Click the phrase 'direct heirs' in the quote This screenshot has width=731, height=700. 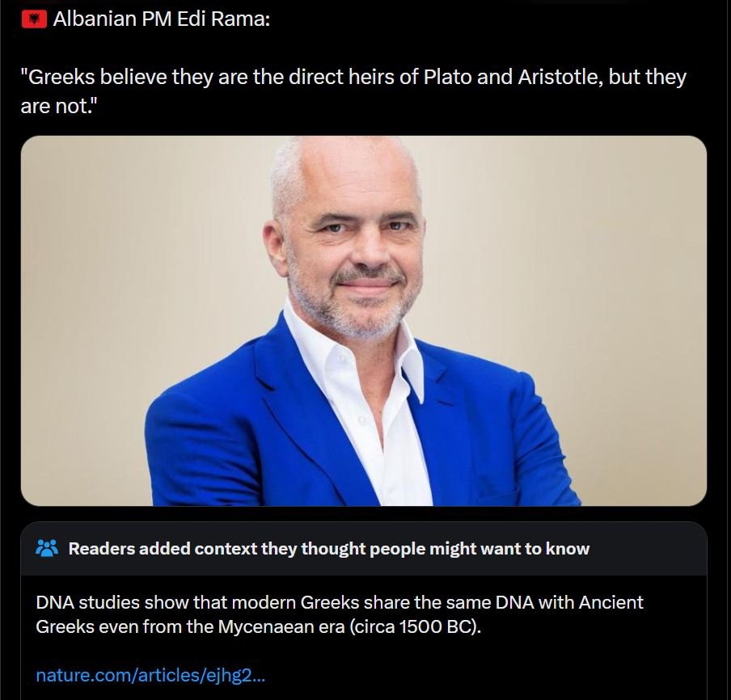click(341, 77)
